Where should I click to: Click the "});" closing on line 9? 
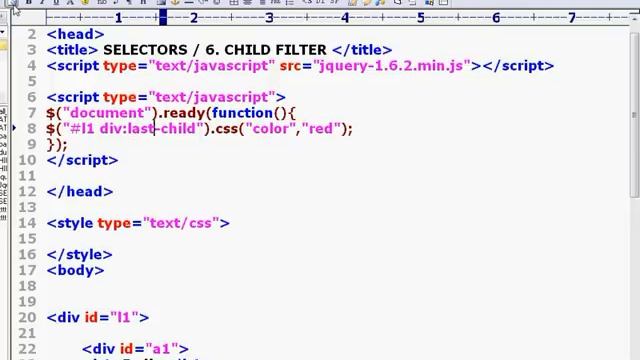click(x=57, y=144)
